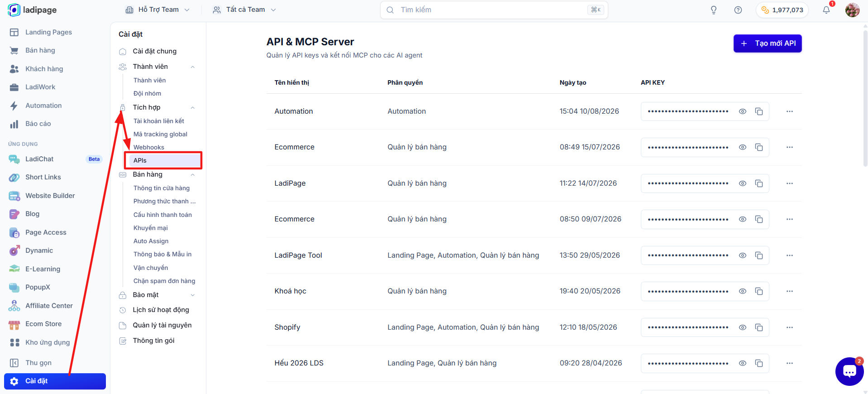Screen dimensions: 868x394
Task: Click the 1,977,073 credits balance
Action: [x=782, y=10]
